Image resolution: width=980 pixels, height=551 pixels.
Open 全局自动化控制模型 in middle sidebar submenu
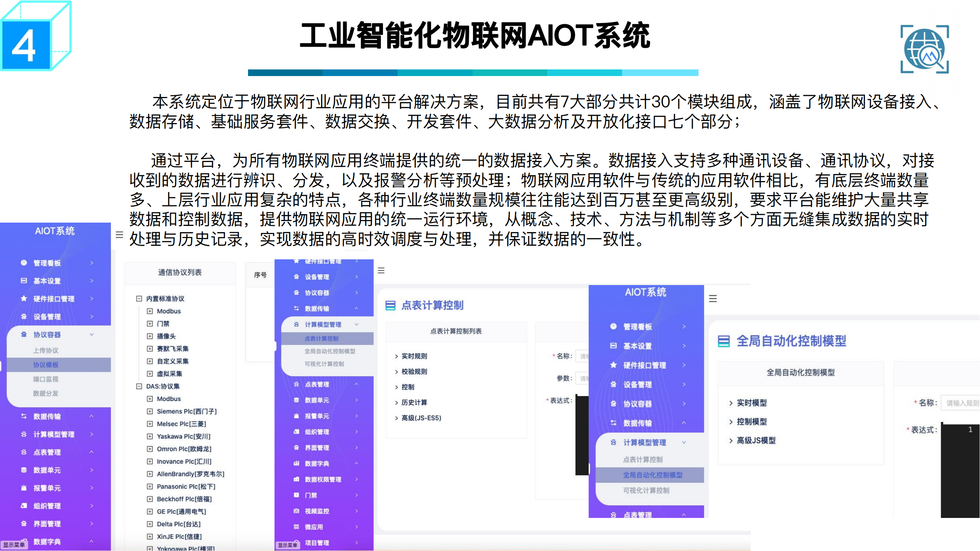click(x=330, y=352)
